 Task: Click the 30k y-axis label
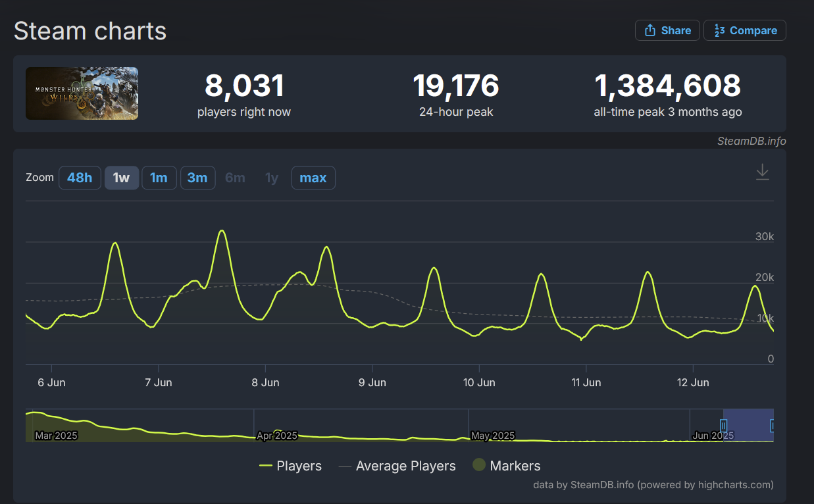pos(765,236)
